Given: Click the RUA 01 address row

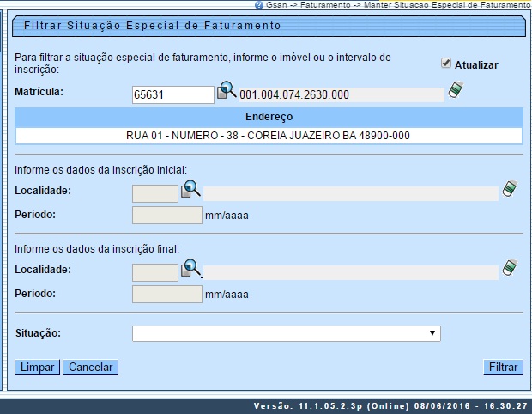Looking at the screenshot, I should coord(269,135).
